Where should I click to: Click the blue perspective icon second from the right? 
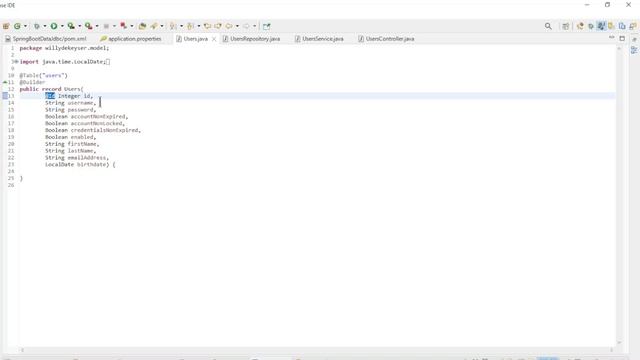click(x=622, y=26)
